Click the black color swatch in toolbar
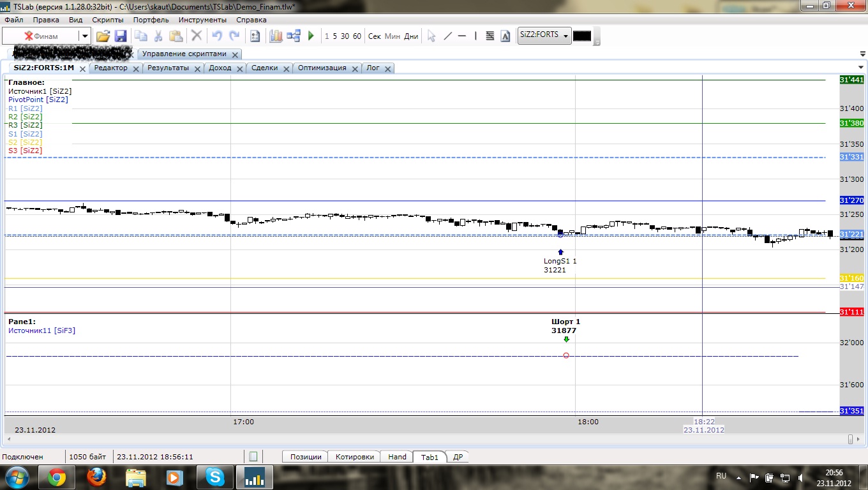This screenshot has width=868, height=490. (x=582, y=36)
